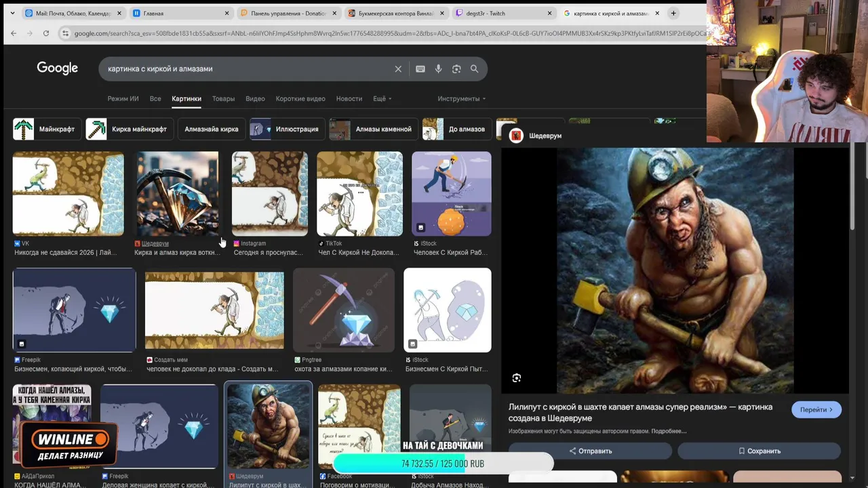The width and height of the screenshot is (868, 488).
Task: Close the Букмекерская контора tab
Action: click(442, 14)
